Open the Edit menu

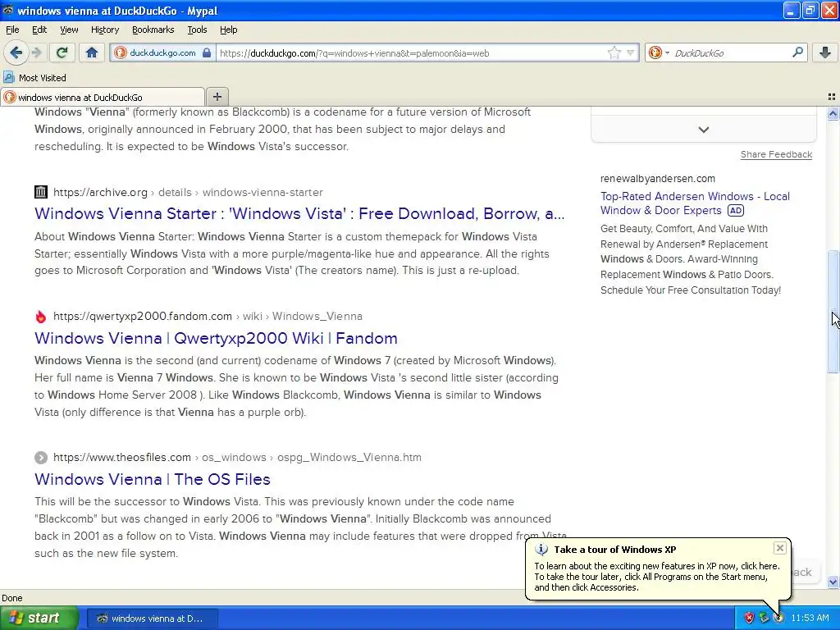coord(39,30)
